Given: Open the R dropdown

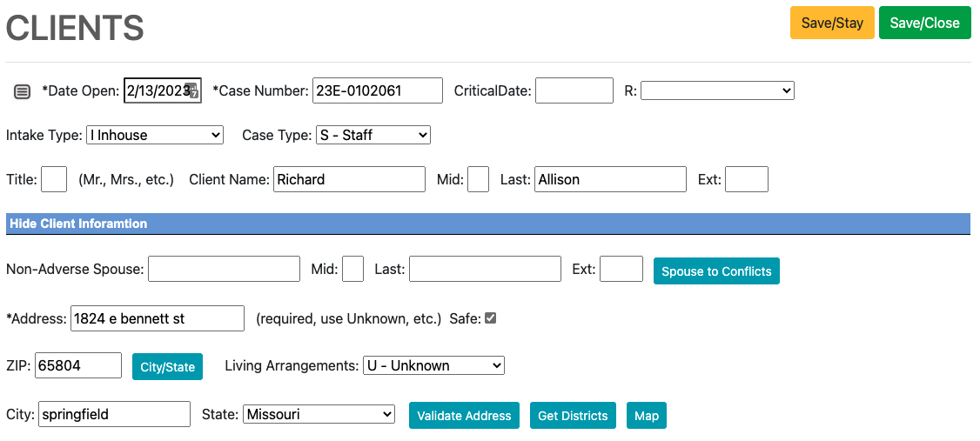Looking at the screenshot, I should [717, 90].
